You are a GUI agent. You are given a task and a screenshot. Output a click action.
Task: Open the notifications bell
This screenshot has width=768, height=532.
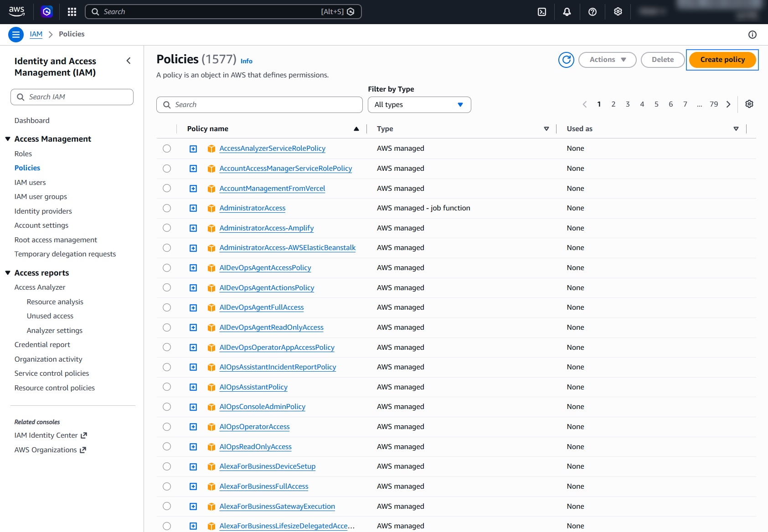[567, 12]
